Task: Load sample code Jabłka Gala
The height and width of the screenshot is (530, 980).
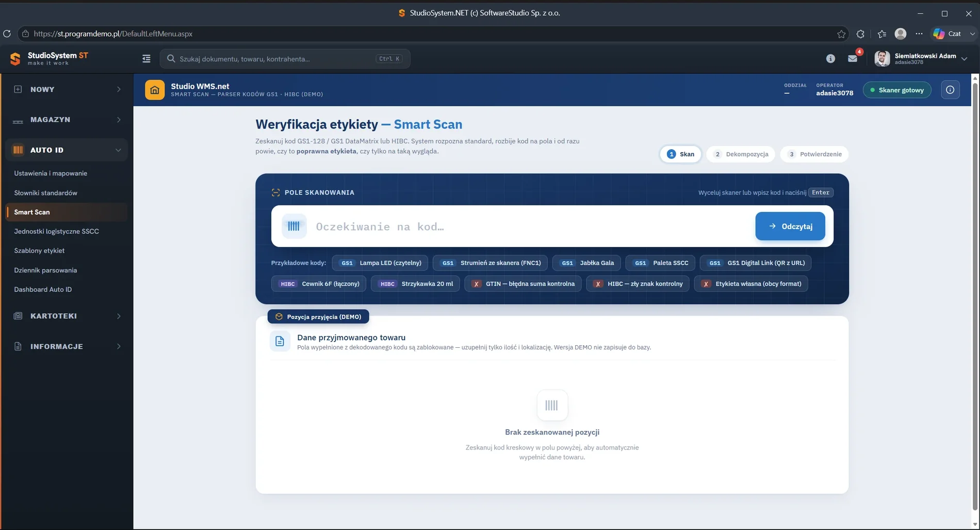Action: pos(586,263)
